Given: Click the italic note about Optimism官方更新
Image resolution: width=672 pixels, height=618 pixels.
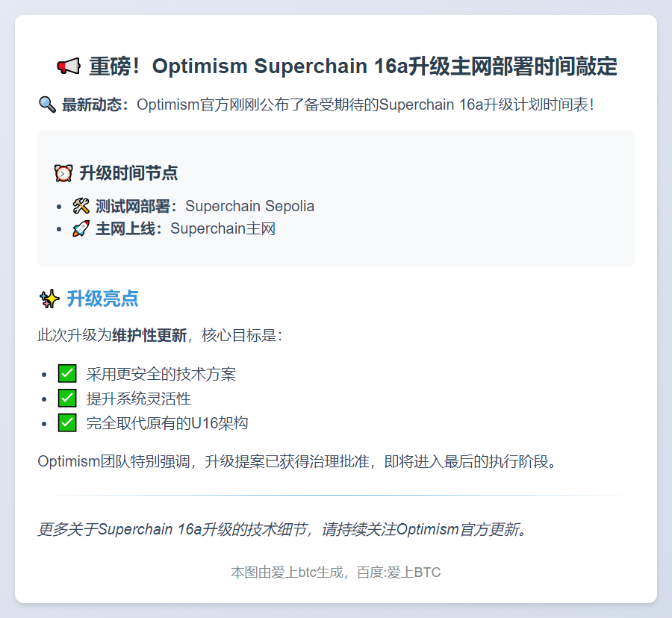Looking at the screenshot, I should click(x=284, y=530).
